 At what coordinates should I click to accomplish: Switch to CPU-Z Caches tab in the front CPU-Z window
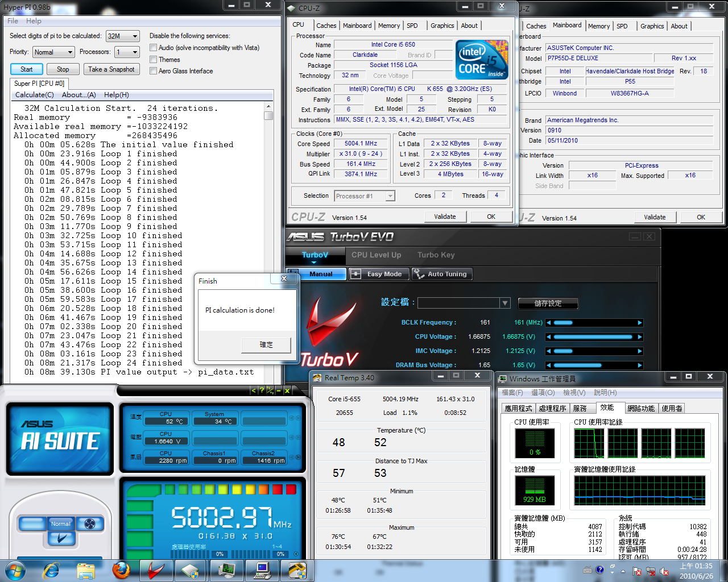[326, 26]
